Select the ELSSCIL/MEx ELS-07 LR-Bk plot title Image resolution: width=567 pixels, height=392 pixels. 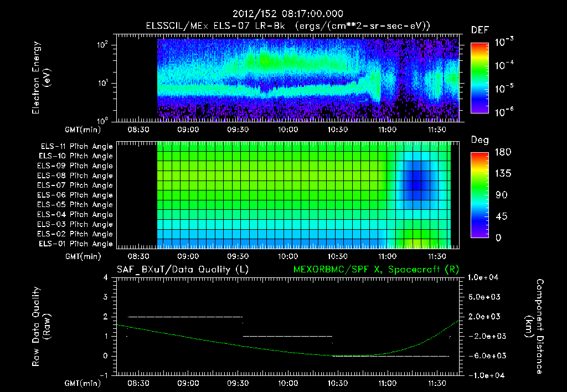click(288, 26)
